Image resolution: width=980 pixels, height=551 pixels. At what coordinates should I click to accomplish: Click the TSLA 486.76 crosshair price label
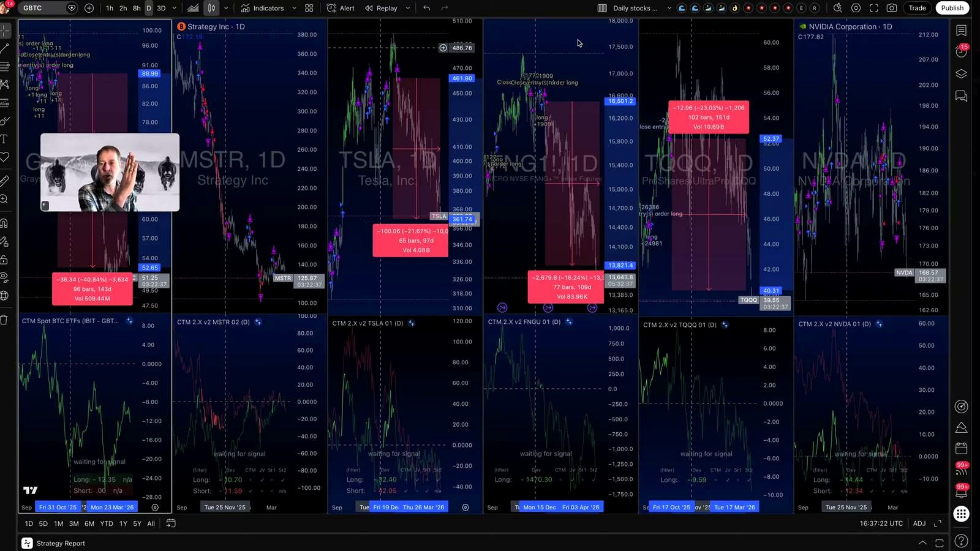click(x=462, y=48)
